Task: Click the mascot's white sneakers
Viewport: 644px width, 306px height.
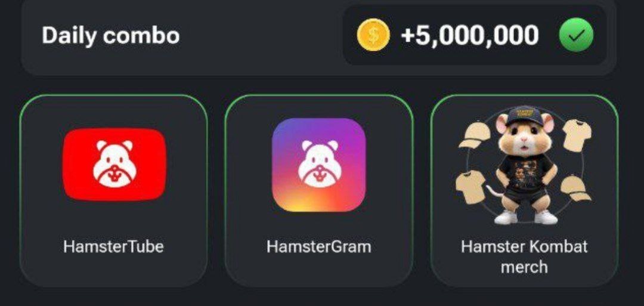Action: click(x=526, y=217)
